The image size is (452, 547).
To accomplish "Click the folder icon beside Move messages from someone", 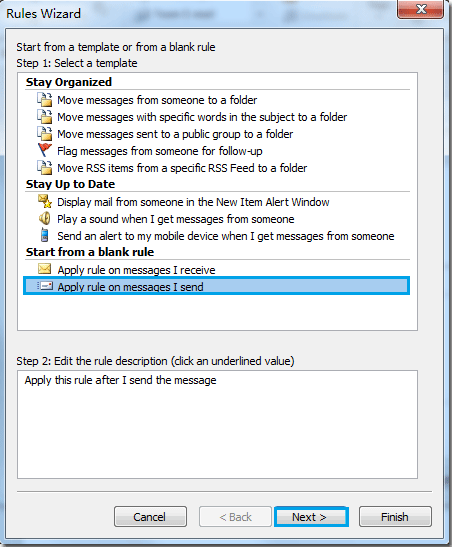I will click(x=45, y=100).
